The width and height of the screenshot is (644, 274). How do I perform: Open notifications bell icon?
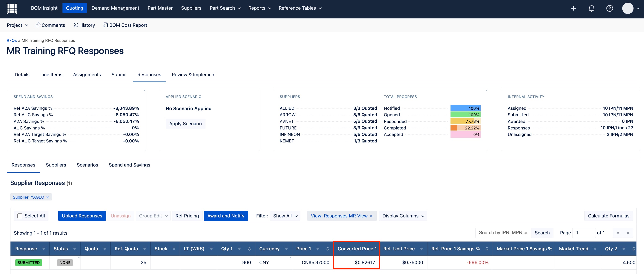coord(591,9)
